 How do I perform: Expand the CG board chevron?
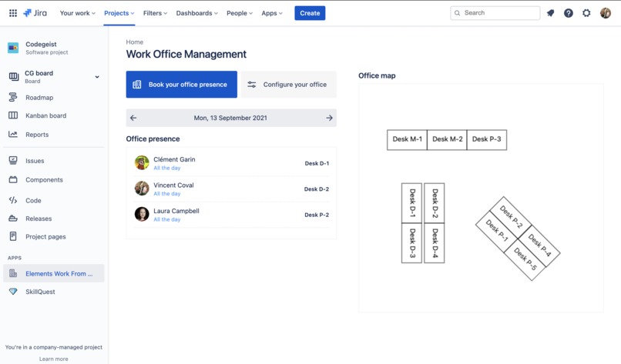coord(97,77)
